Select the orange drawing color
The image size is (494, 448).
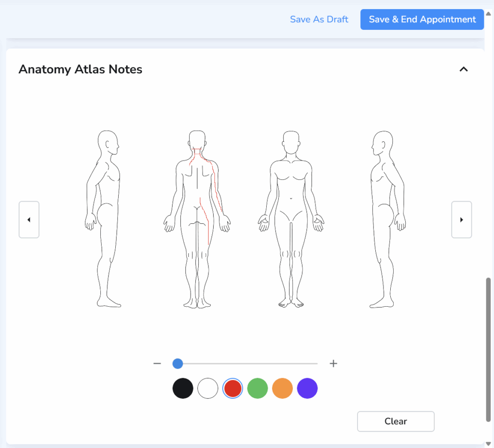pyautogui.click(x=282, y=388)
